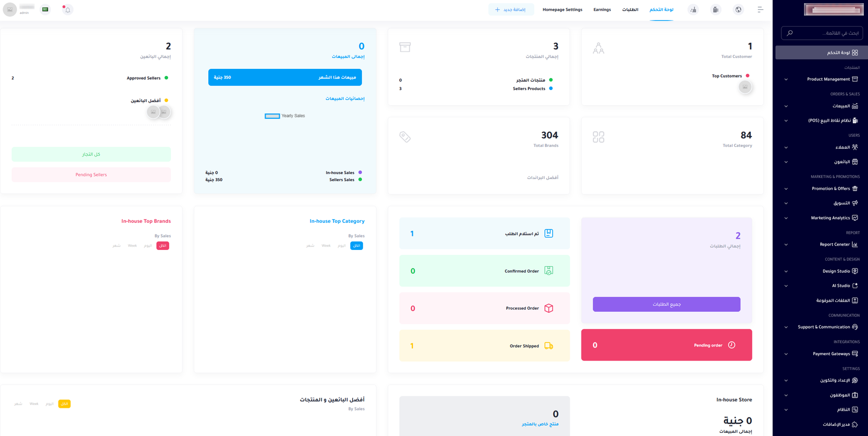
Task: Select yellow 'الكل' filter for top sellers
Action: coord(64,404)
